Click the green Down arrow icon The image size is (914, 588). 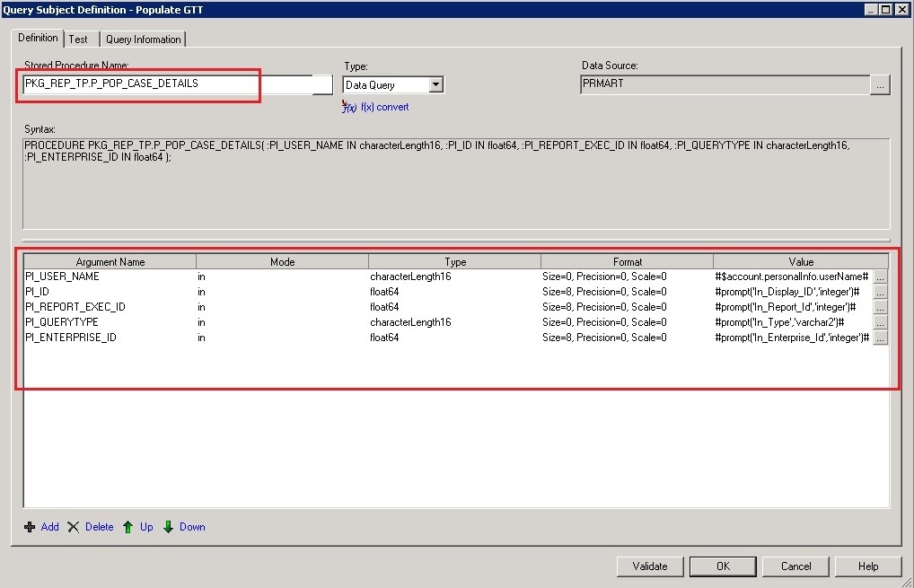168,527
